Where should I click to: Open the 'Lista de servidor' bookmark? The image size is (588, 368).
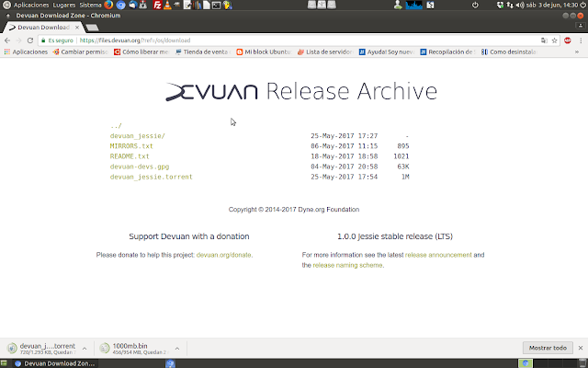point(325,52)
